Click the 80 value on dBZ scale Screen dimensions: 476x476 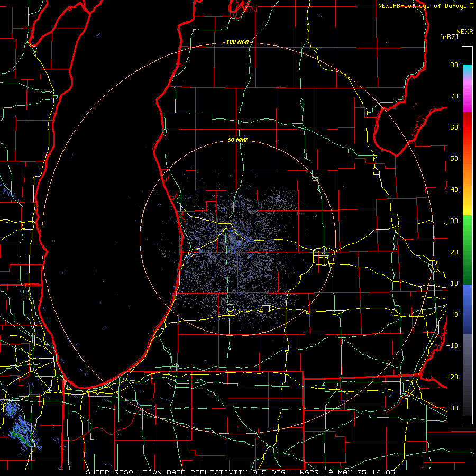454,65
